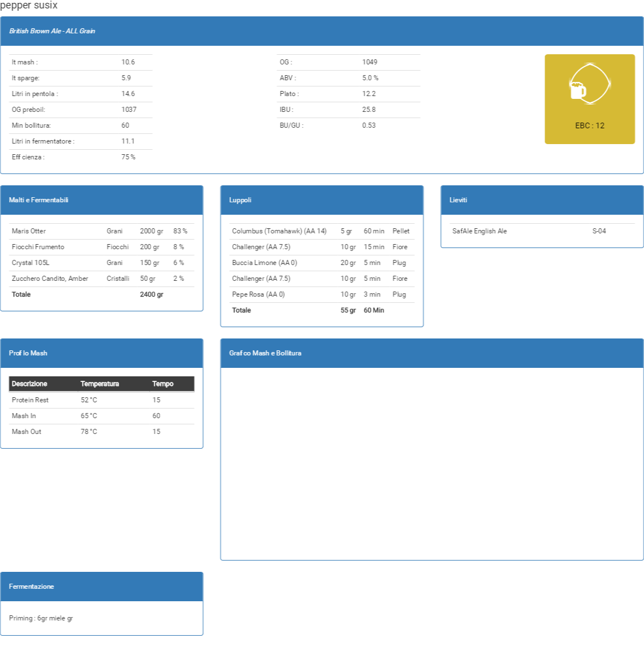Click the "SafAle English Ale" yeast name
The width and height of the screenshot is (644, 647).
click(480, 232)
